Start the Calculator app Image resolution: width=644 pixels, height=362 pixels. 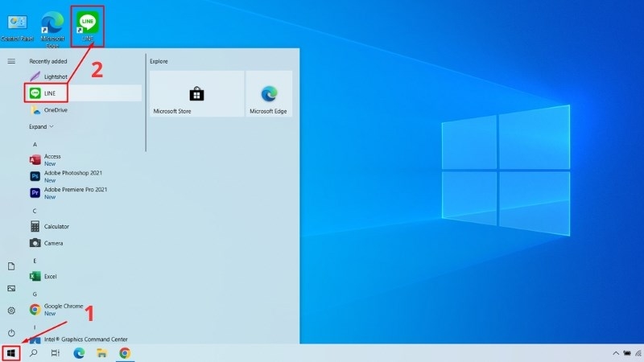click(x=56, y=227)
